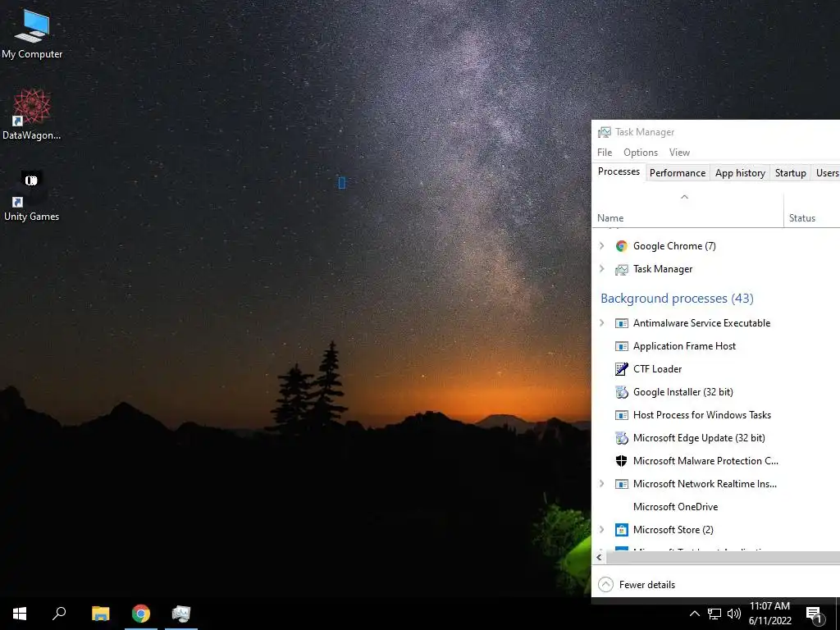Click the CTF Loader pen icon
Image resolution: width=840 pixels, height=630 pixels.
coord(622,369)
